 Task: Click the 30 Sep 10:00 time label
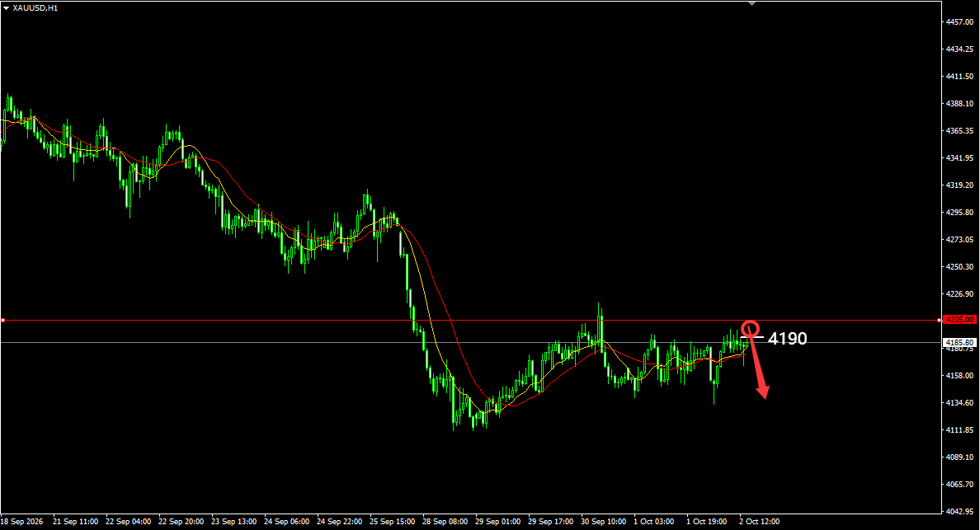tap(604, 522)
